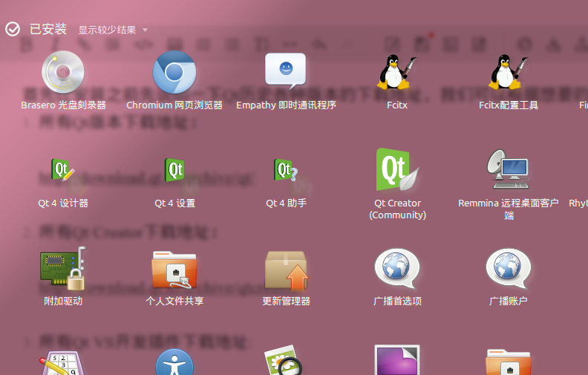Click the 'Brasero 光盘刻录器' label
588x375 pixels.
[63, 105]
